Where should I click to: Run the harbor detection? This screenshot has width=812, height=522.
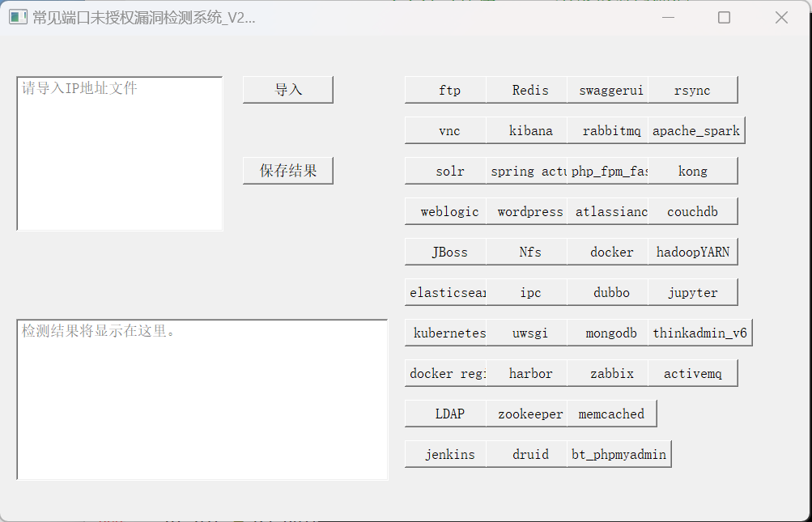(527, 372)
